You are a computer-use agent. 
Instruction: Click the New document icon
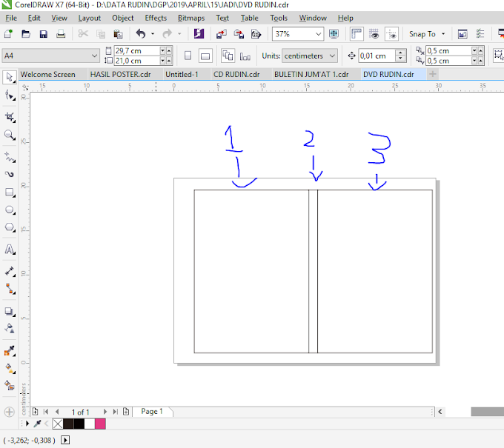tap(8, 34)
